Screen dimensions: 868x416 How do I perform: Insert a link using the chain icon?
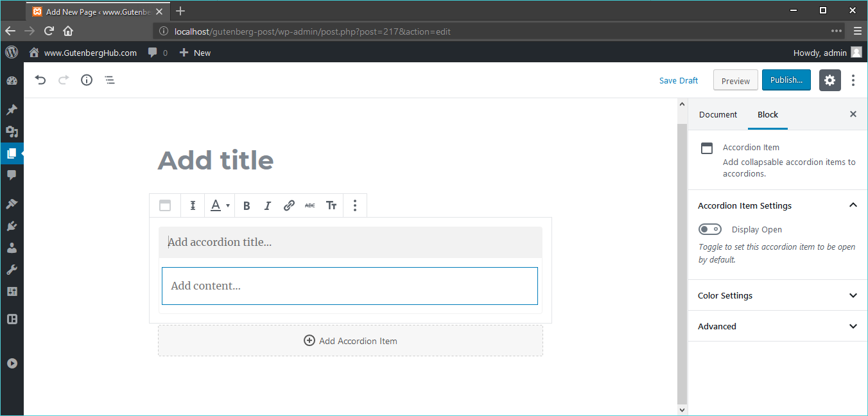pos(289,205)
